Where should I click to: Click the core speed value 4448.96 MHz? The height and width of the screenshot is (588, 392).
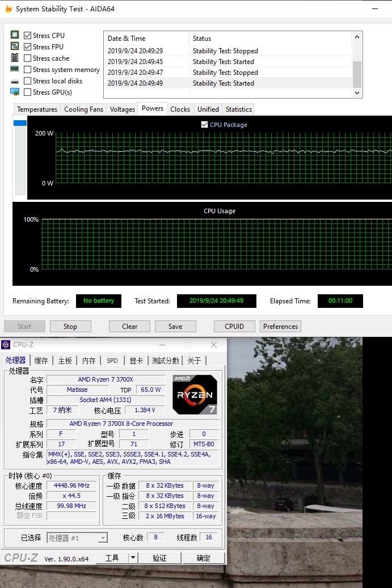coord(71,485)
